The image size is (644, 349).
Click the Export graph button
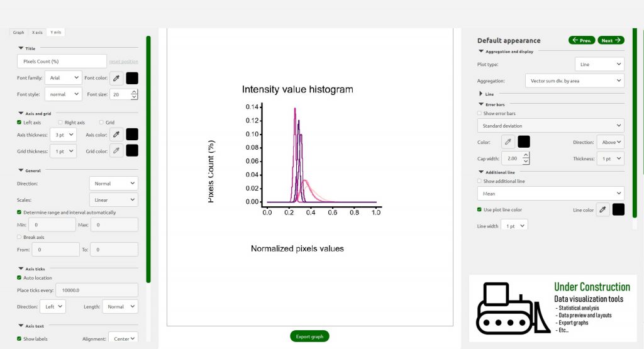tap(309, 336)
